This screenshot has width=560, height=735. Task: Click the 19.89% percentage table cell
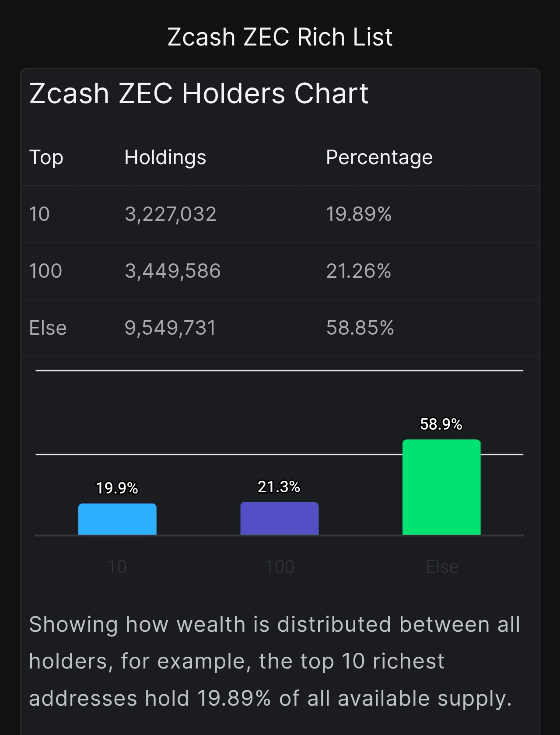coord(359,214)
